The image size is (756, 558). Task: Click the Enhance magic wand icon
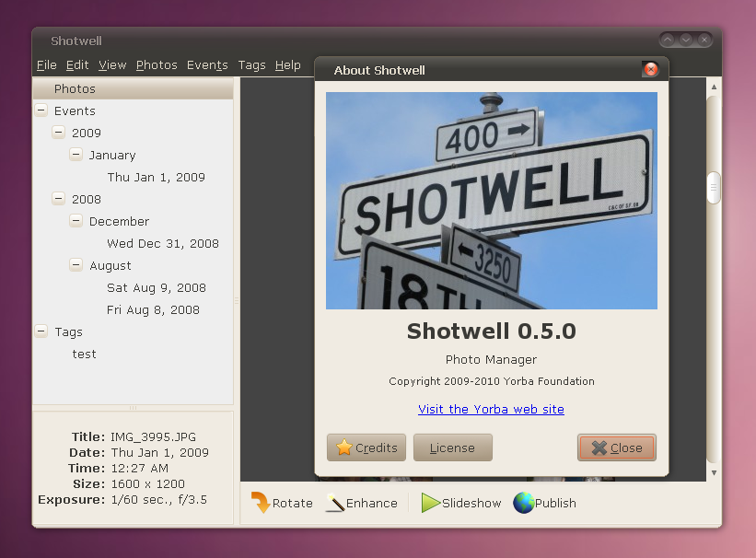pos(335,503)
